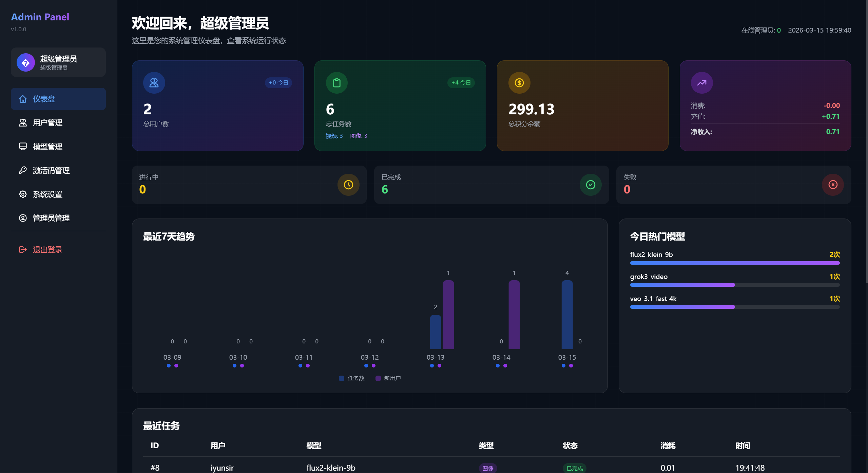Image resolution: width=868 pixels, height=473 pixels.
Task: Click the green checkmark completed icon
Action: [x=590, y=185]
